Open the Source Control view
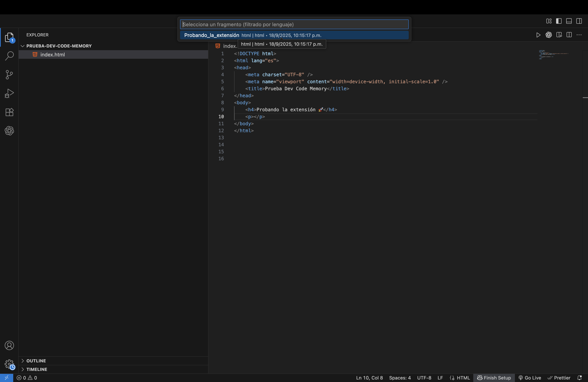Image resolution: width=588 pixels, height=382 pixels. pyautogui.click(x=9, y=75)
